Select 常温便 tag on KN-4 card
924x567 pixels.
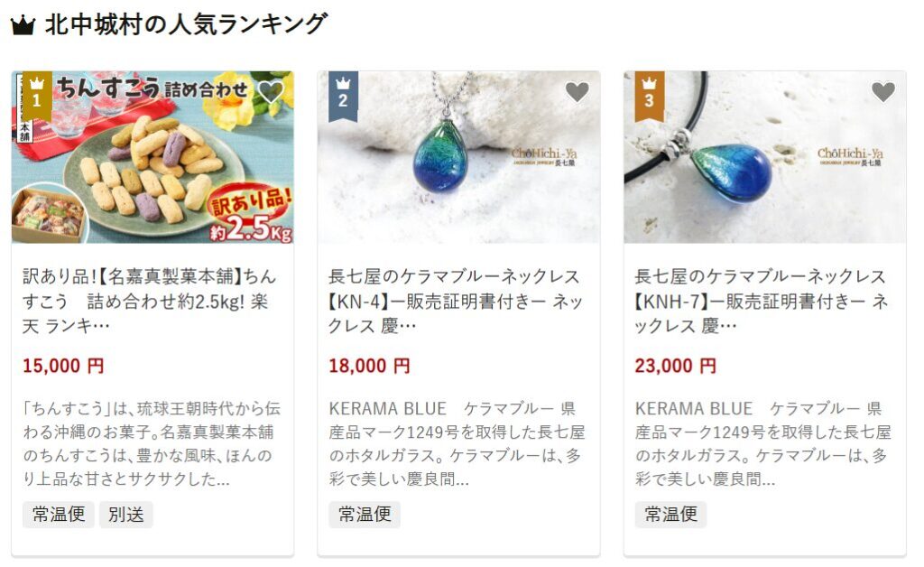coord(365,515)
